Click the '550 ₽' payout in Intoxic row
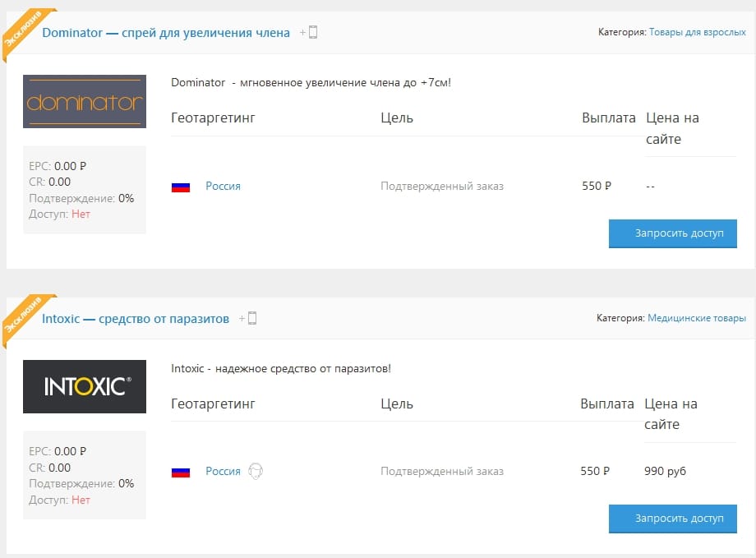Image resolution: width=756 pixels, height=558 pixels. (x=595, y=471)
